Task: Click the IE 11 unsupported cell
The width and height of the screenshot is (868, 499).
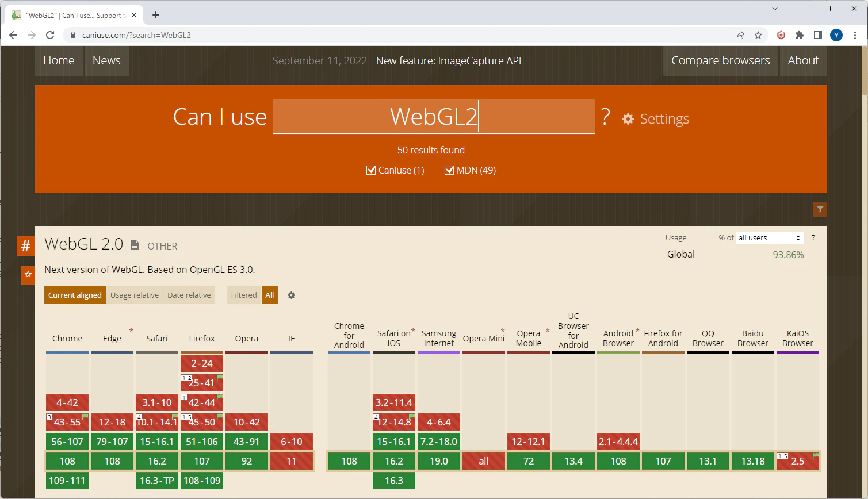Action: 292,461
